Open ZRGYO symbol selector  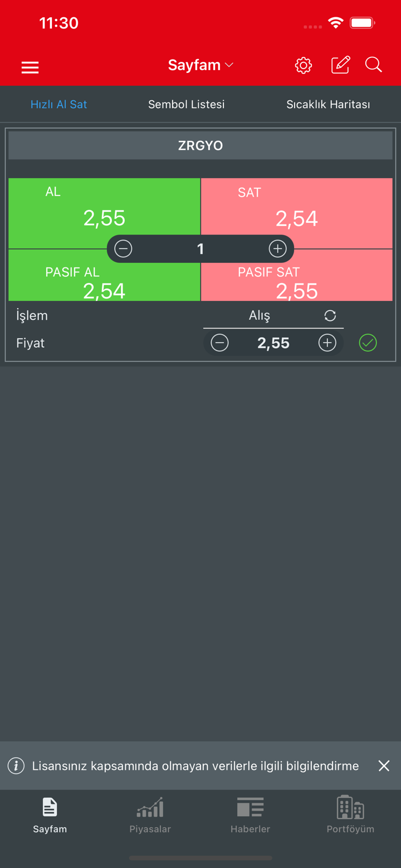(200, 146)
